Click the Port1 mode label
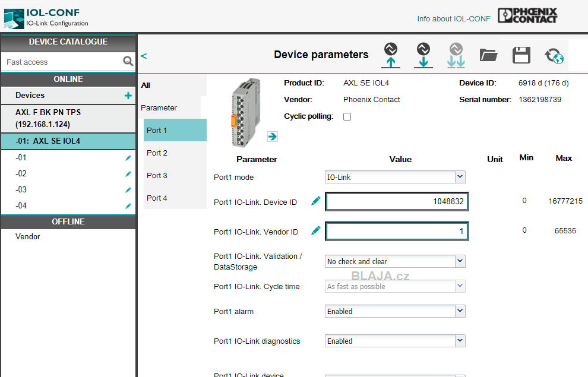This screenshot has height=377, width=588. [233, 178]
